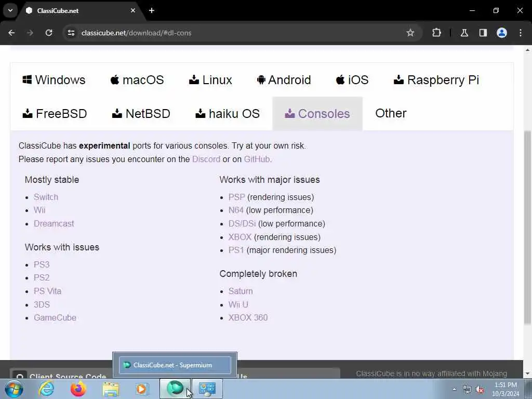Open the browser extensions puzzle icon
532x399 pixels.
coord(436,33)
